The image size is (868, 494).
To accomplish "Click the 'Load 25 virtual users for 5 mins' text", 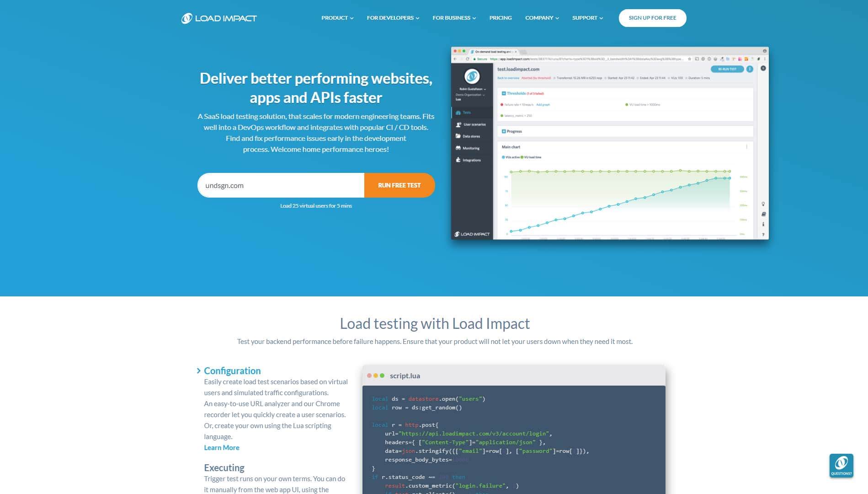I will [316, 206].
